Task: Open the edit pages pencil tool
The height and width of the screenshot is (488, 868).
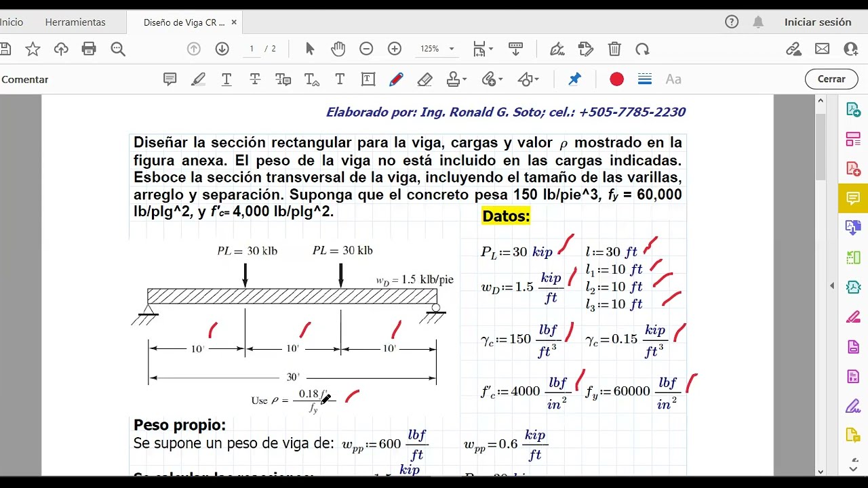Action: point(586,49)
